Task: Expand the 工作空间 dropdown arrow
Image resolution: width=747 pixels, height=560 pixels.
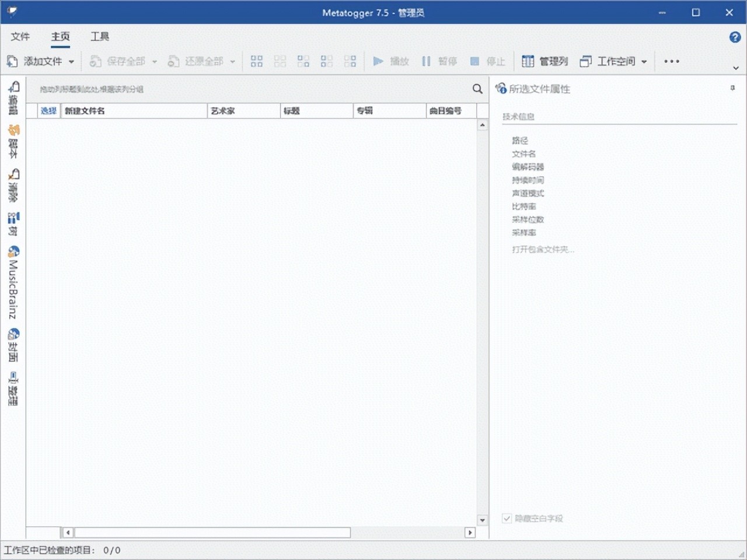Action: click(x=644, y=61)
